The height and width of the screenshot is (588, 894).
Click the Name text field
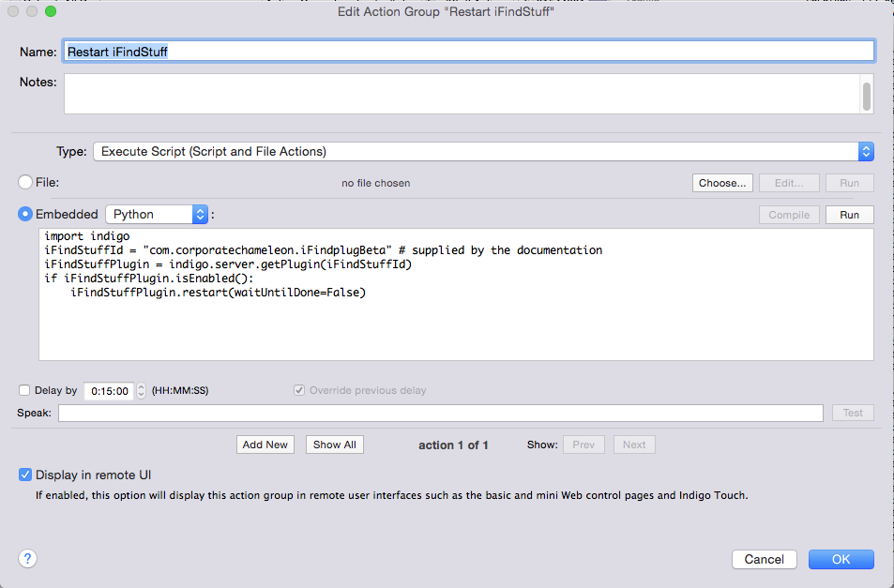pos(469,52)
